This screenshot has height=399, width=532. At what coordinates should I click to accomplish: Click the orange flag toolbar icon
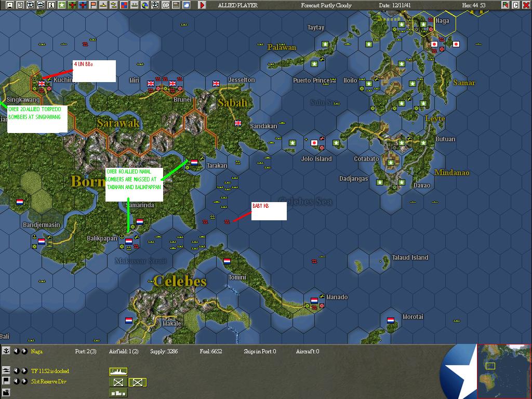tap(93, 5)
